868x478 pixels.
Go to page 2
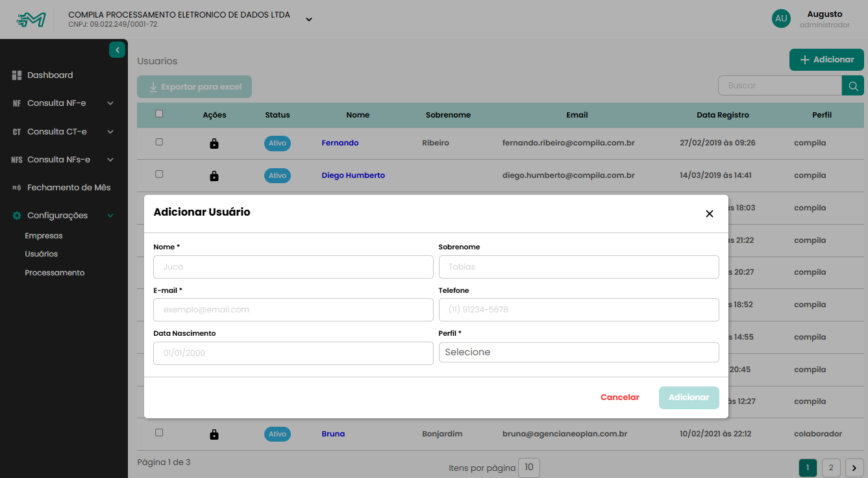[x=831, y=468]
